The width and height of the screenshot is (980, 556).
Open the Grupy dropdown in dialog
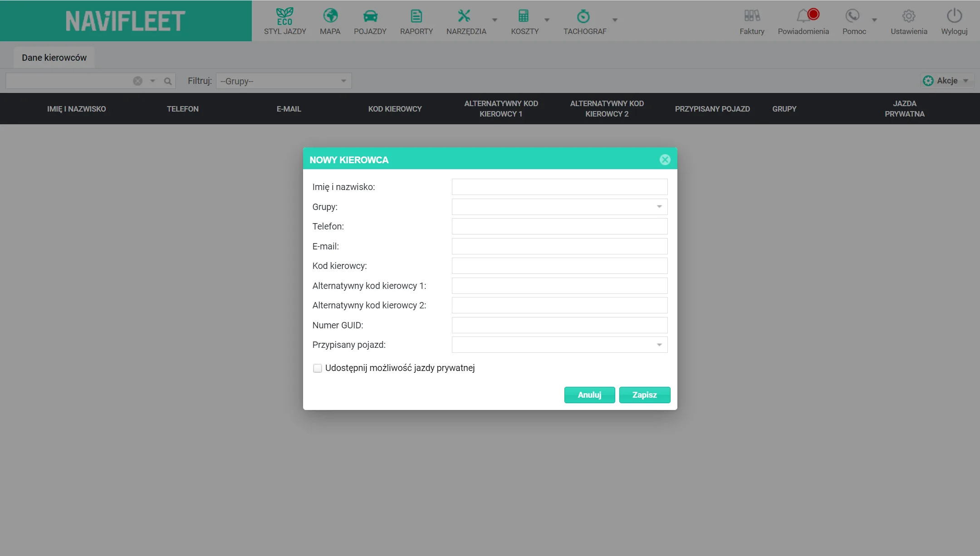pyautogui.click(x=559, y=207)
